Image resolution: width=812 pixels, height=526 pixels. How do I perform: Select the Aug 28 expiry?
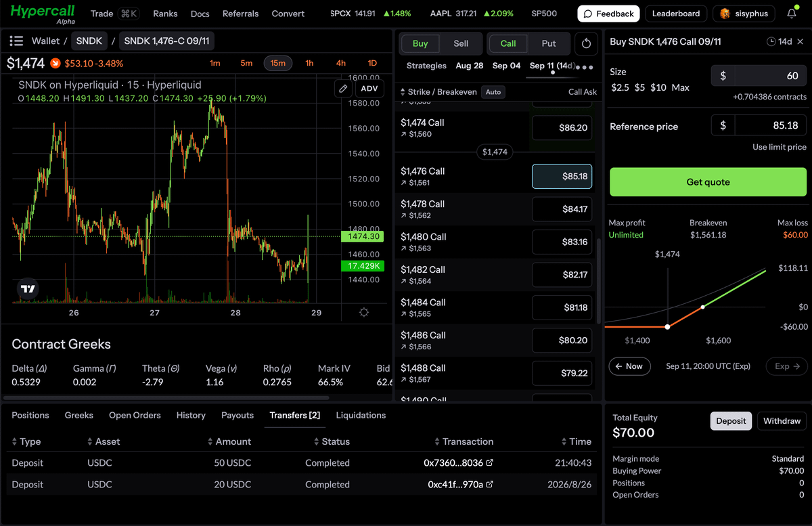469,66
